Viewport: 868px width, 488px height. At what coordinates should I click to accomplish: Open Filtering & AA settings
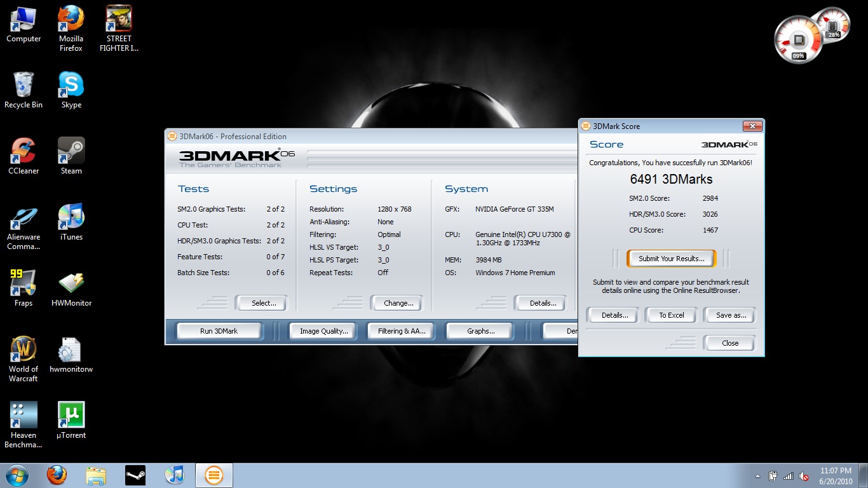click(402, 331)
